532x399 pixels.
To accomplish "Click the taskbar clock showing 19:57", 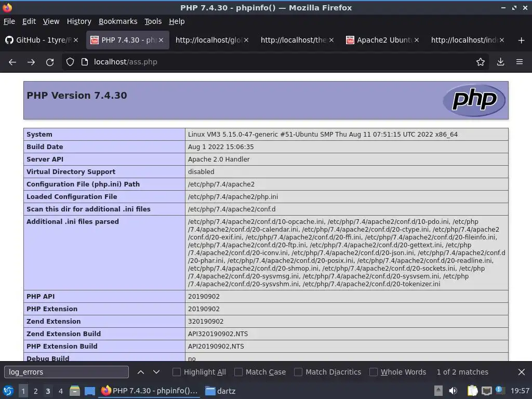I will click(x=520, y=391).
